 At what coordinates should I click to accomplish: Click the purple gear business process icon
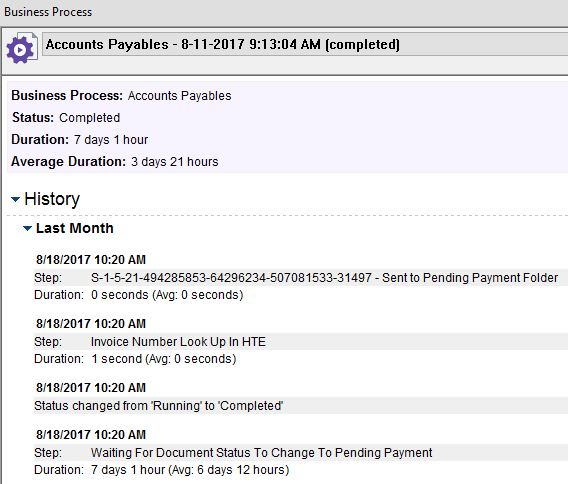coord(21,48)
